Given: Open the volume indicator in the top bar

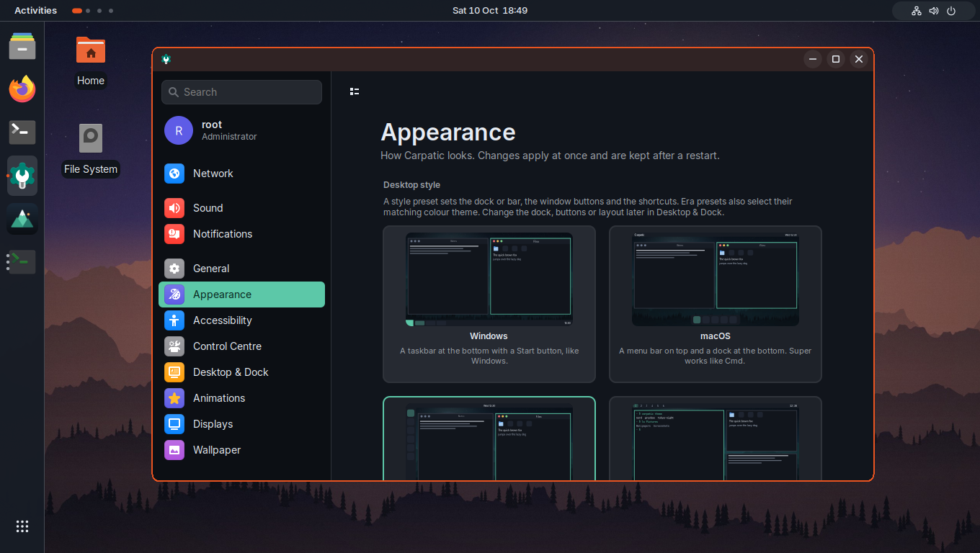Looking at the screenshot, I should pyautogui.click(x=934, y=11).
